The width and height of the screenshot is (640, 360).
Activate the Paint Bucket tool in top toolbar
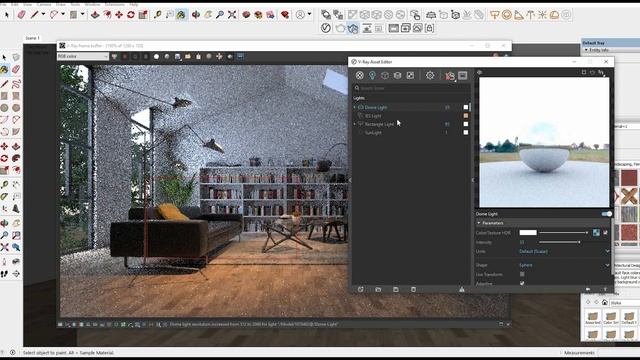181,15
